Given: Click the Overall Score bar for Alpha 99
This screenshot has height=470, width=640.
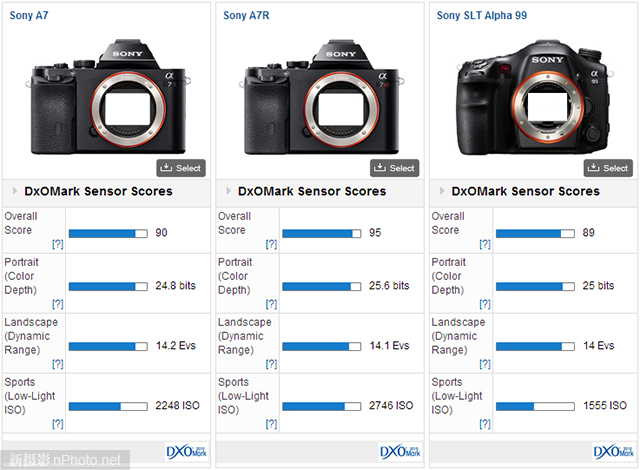Looking at the screenshot, I should tap(535, 233).
